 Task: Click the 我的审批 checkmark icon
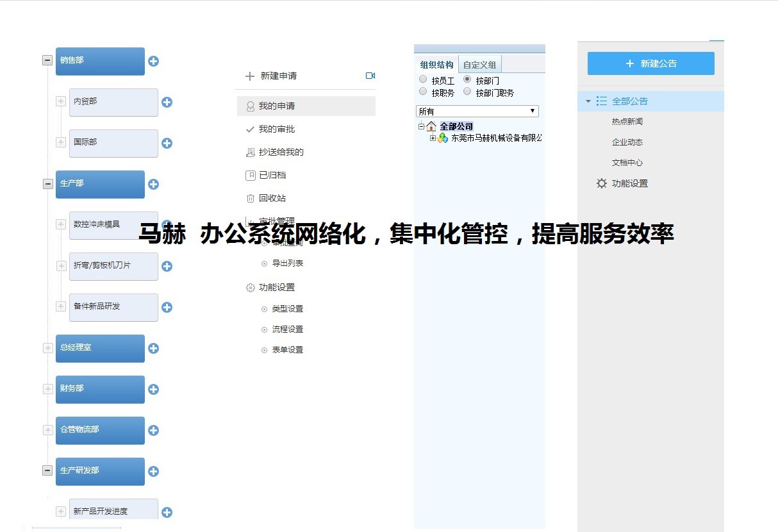(x=251, y=129)
